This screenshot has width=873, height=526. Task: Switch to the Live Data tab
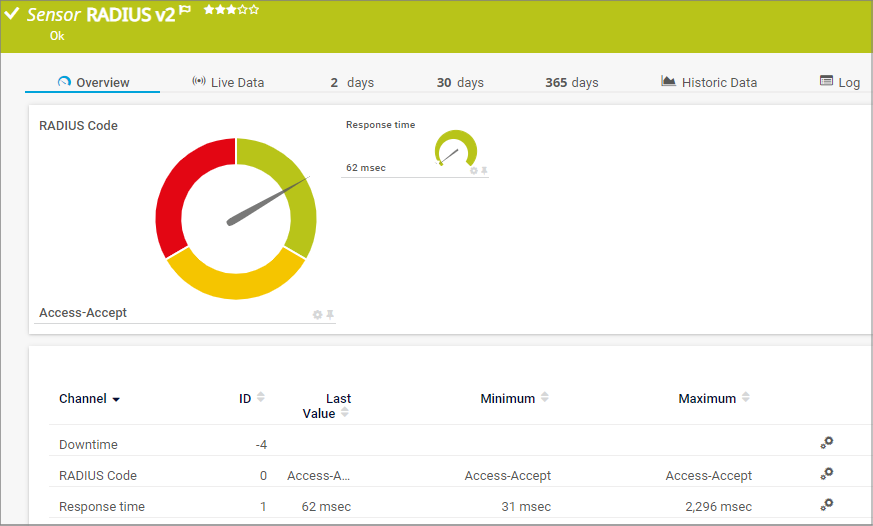[228, 82]
